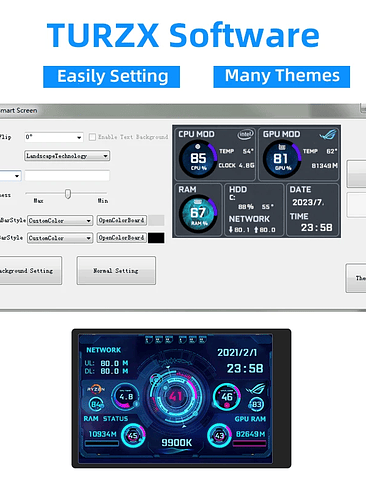Click the 10934M RAM value on device
Viewport: 366px width, 488px height.
(102, 434)
